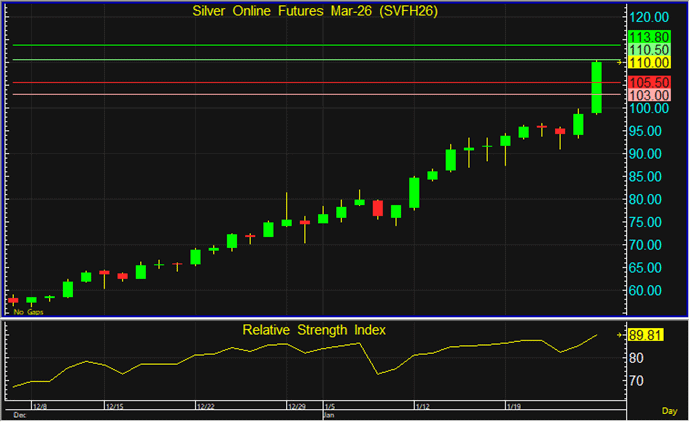The height and width of the screenshot is (422, 690).
Task: Click the red horizontal line at 105.50
Action: coord(300,82)
